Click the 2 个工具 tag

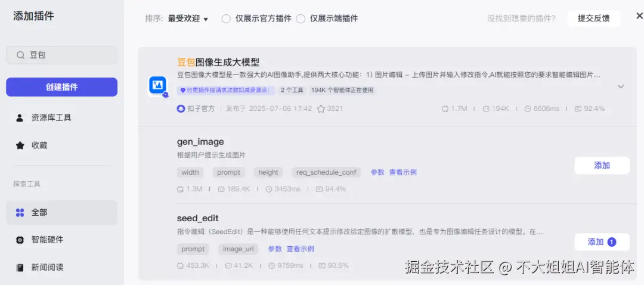click(292, 91)
